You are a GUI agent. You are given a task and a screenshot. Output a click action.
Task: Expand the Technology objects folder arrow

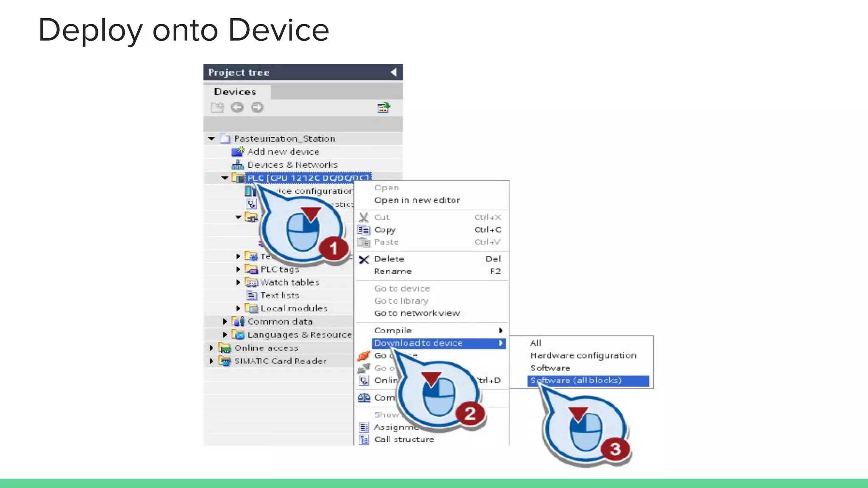click(238, 256)
